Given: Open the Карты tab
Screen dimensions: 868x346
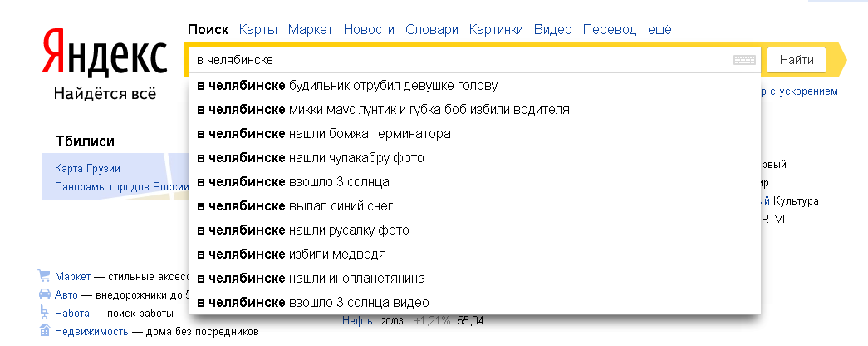Looking at the screenshot, I should pos(258,29).
